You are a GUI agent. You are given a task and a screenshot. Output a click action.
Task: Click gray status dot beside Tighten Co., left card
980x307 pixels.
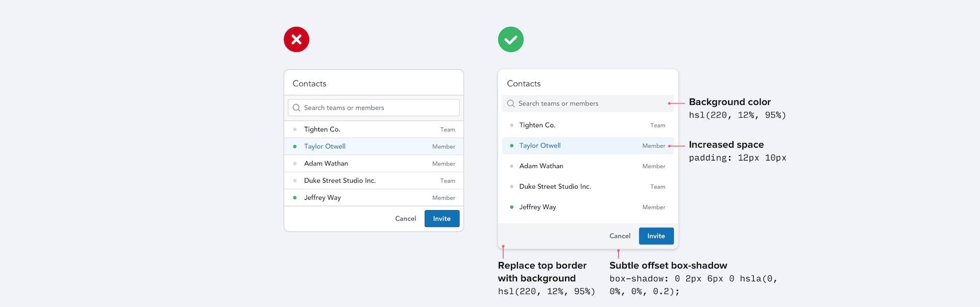click(294, 129)
